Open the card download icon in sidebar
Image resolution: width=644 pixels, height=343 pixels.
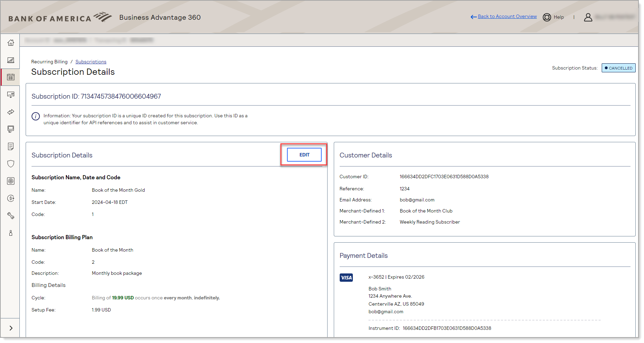(x=11, y=94)
